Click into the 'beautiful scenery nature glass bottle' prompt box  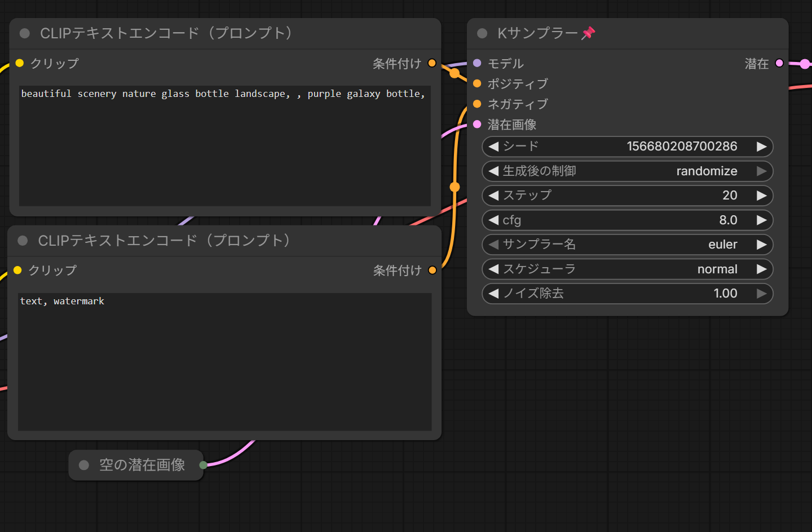click(225, 146)
